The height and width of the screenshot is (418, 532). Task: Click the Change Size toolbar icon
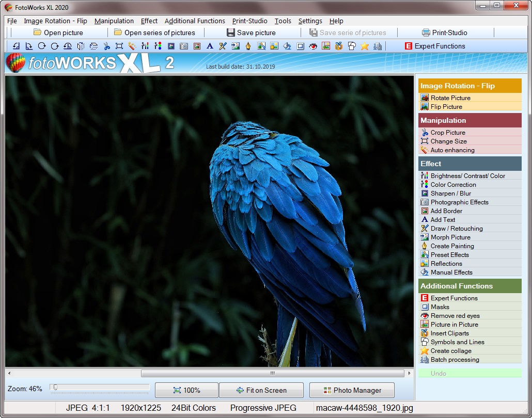(x=119, y=46)
